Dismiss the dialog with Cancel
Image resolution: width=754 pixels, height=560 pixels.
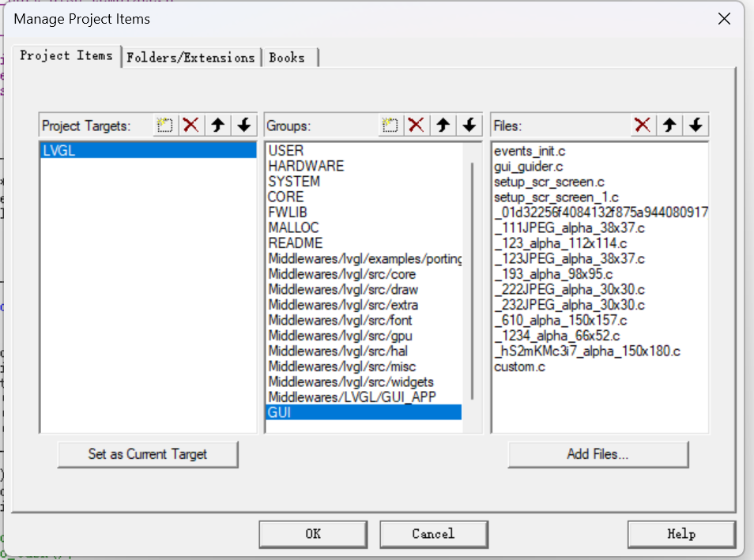(x=433, y=534)
